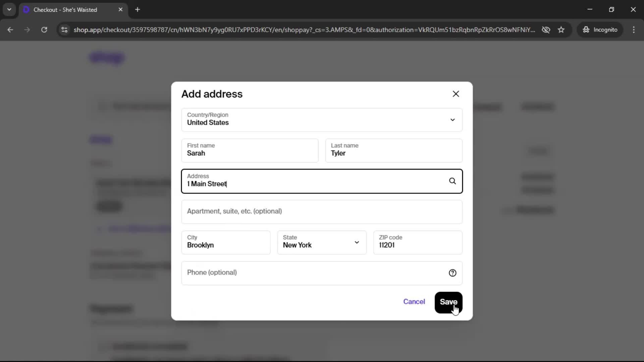Open the tab search dropdown arrow
Screen dimensions: 644x362
(9, 9)
